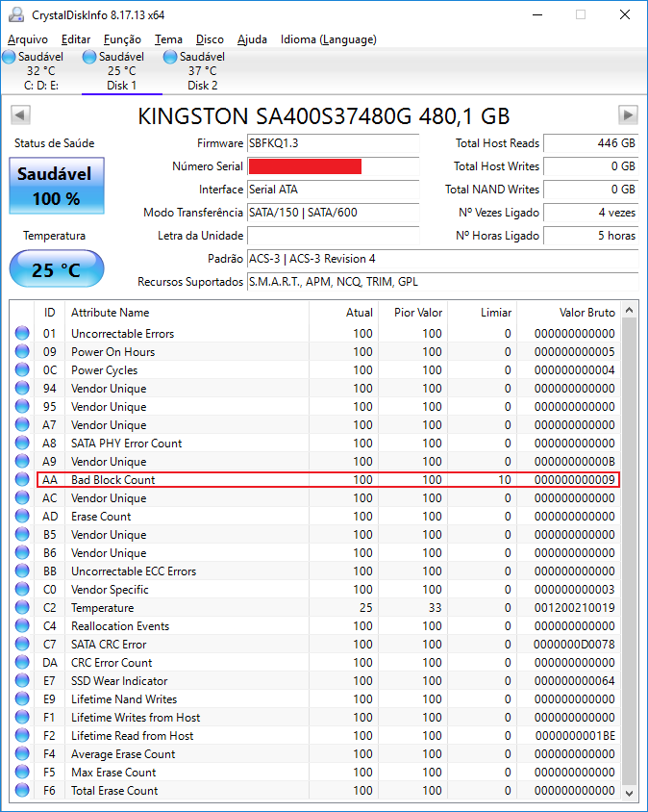Click the Firmware field SBFKQ1.3
Viewport: 648px width, 812px height.
(333, 143)
